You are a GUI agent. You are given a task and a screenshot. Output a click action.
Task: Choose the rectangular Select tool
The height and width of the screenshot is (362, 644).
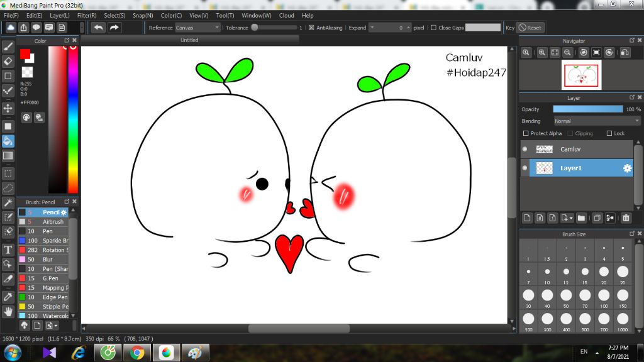[x=8, y=173]
